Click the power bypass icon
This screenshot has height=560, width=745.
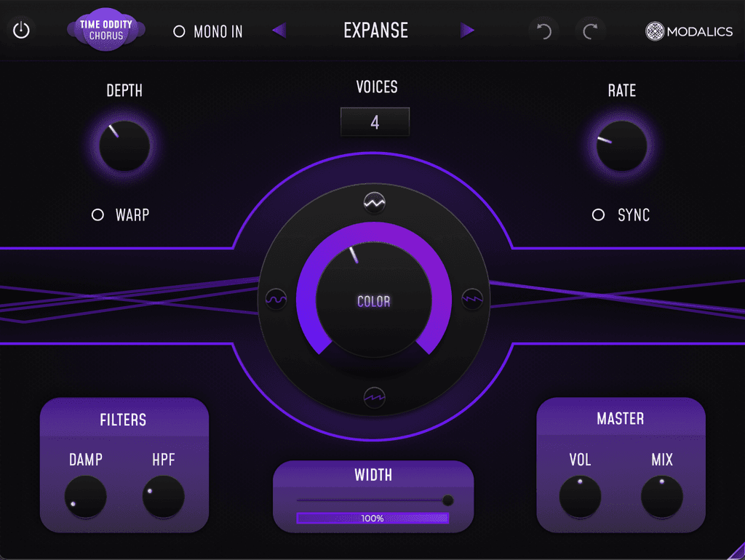tap(22, 31)
